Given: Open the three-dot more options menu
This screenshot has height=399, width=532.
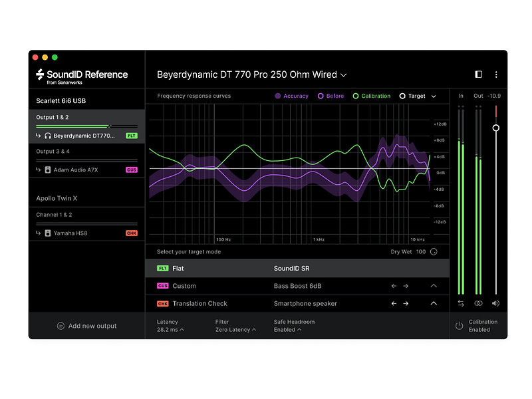Looking at the screenshot, I should [496, 74].
